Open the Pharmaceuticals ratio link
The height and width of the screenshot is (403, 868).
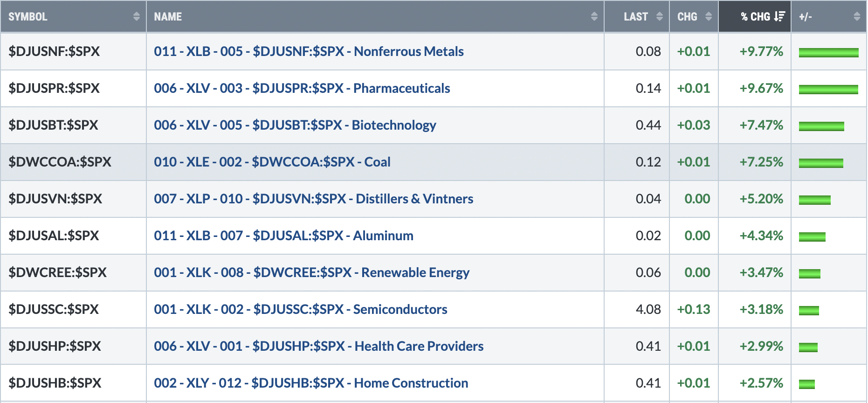click(x=302, y=88)
